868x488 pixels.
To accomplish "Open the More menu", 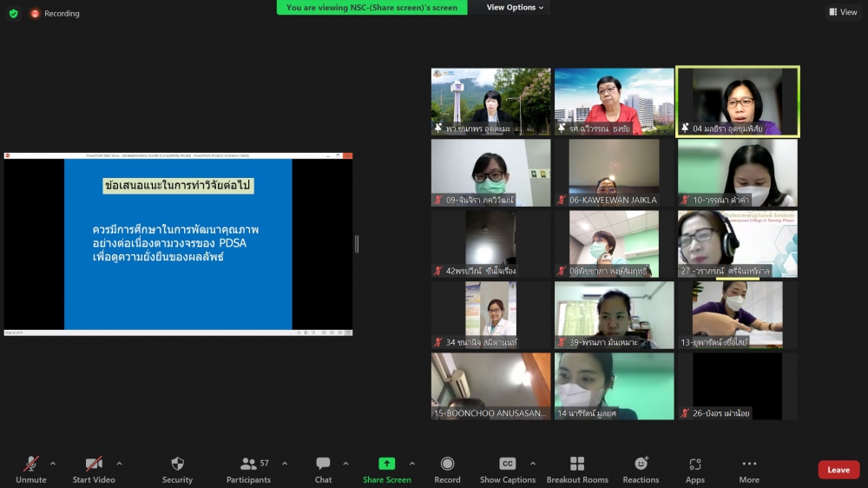I will pyautogui.click(x=749, y=465).
